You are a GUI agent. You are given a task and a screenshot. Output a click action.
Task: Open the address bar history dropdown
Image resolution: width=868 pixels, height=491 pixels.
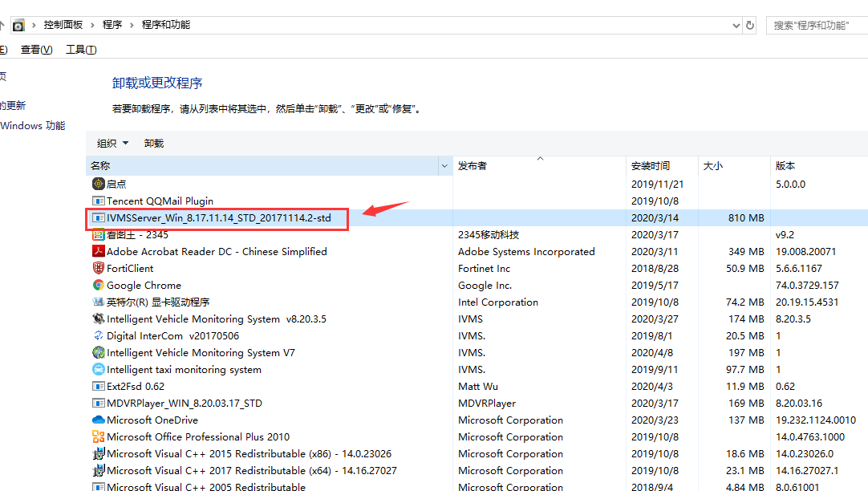click(x=736, y=25)
